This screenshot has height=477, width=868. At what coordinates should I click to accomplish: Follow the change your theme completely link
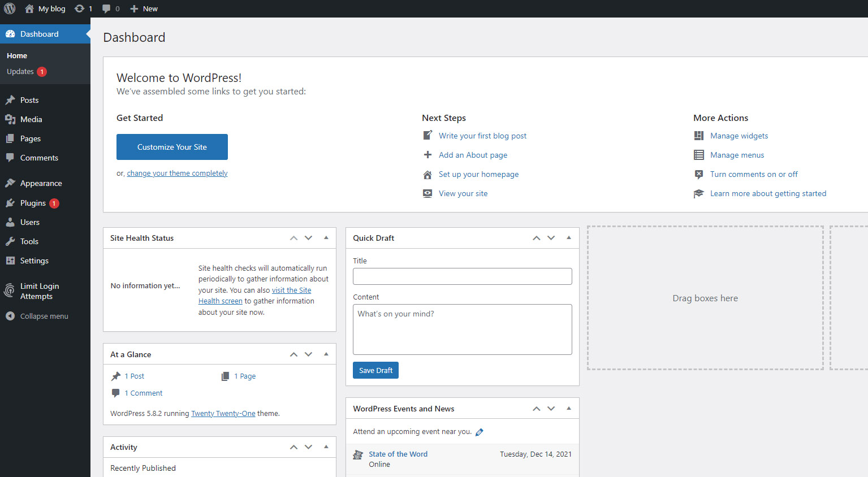tap(177, 174)
